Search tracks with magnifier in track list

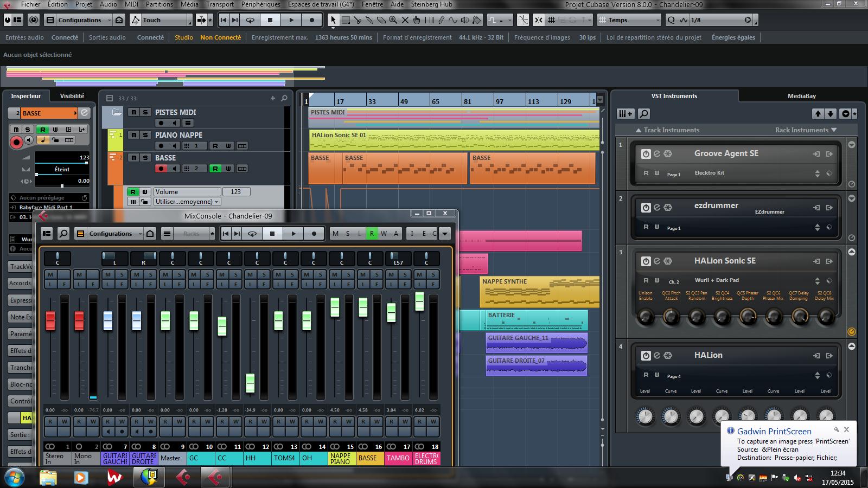pyautogui.click(x=284, y=98)
